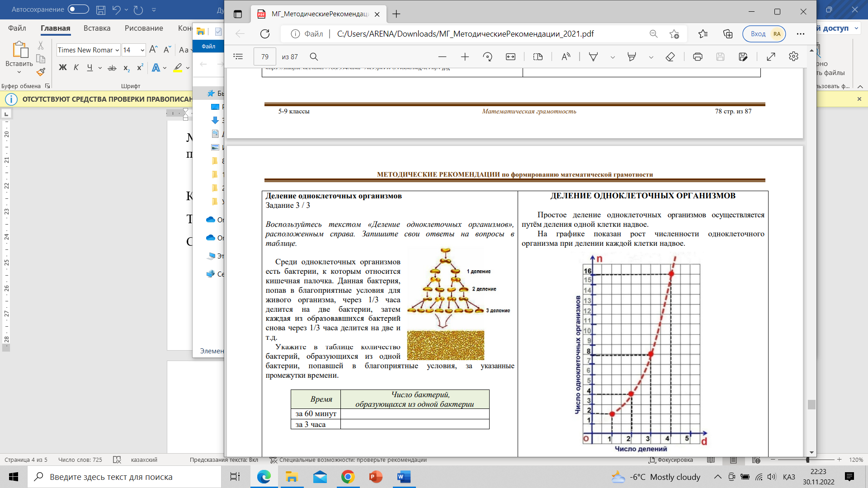Print the PDF document
868x488 pixels.
(698, 56)
